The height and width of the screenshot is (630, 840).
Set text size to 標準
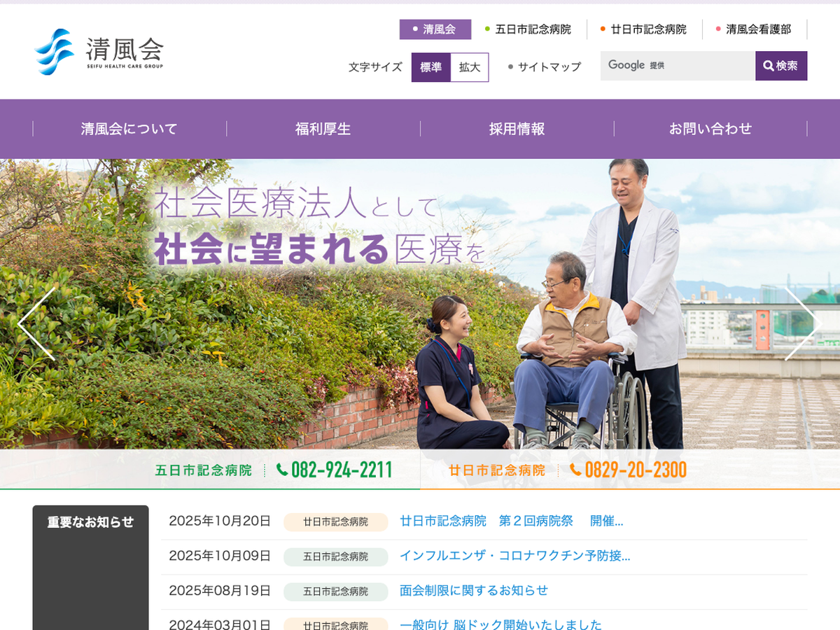pyautogui.click(x=430, y=67)
